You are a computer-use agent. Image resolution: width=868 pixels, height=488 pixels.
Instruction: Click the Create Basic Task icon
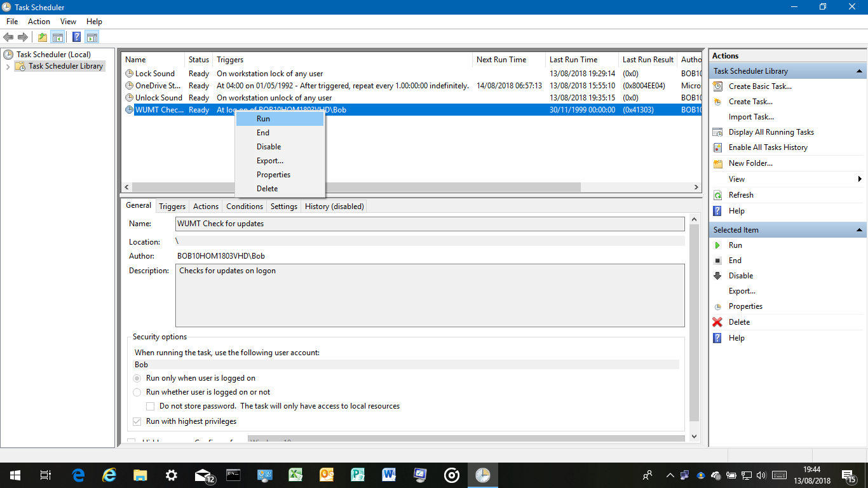click(x=717, y=86)
